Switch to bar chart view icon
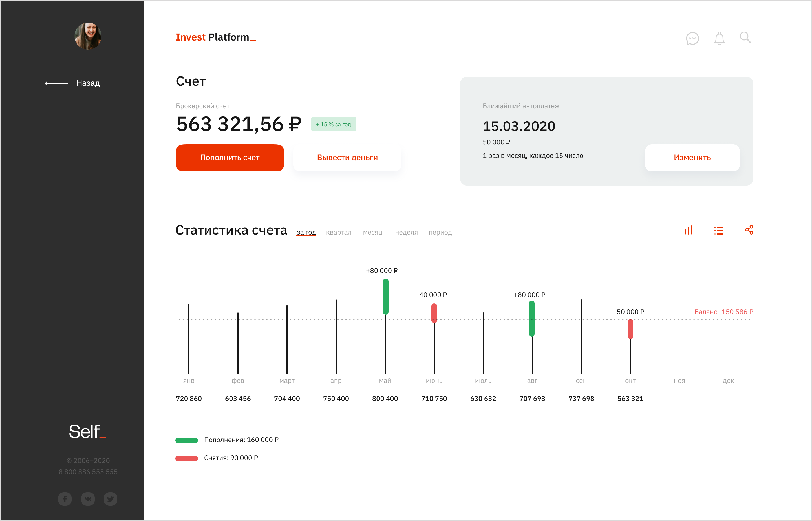The width and height of the screenshot is (812, 521). tap(689, 230)
